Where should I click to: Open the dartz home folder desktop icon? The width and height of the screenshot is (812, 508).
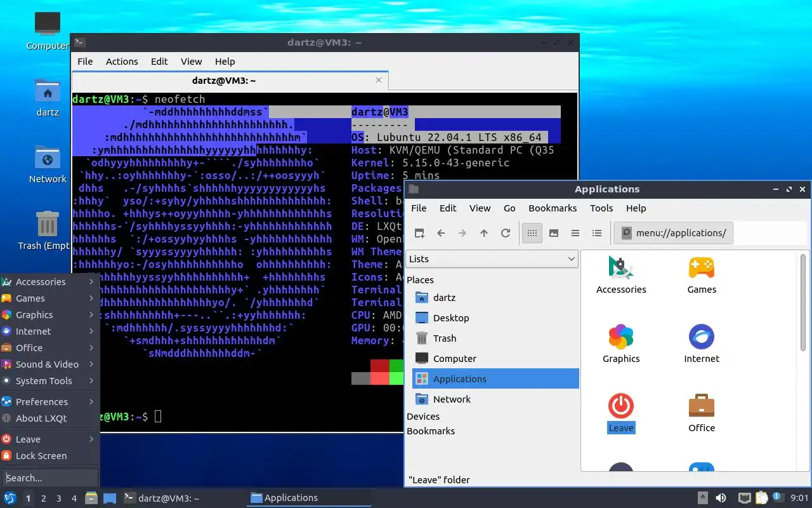click(x=48, y=98)
